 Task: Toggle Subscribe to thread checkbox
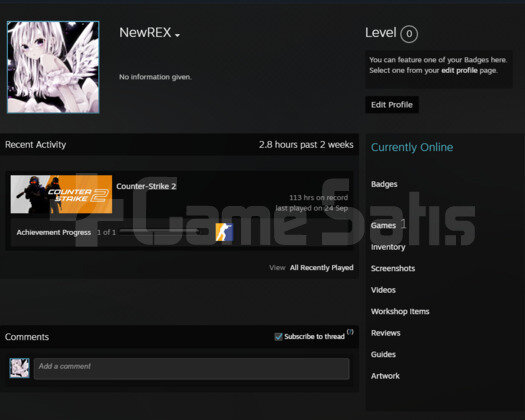click(278, 337)
